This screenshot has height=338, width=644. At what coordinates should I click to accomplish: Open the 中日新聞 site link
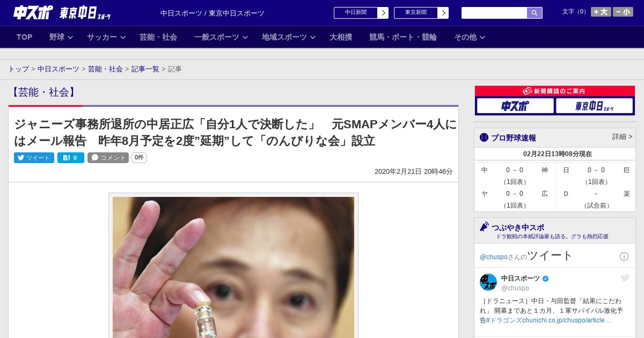356,13
